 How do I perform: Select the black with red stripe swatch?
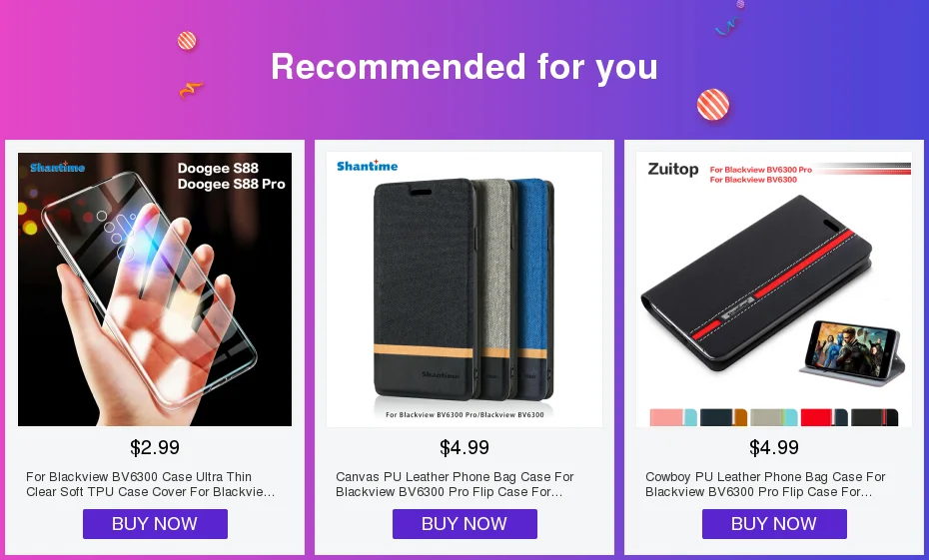(874, 417)
